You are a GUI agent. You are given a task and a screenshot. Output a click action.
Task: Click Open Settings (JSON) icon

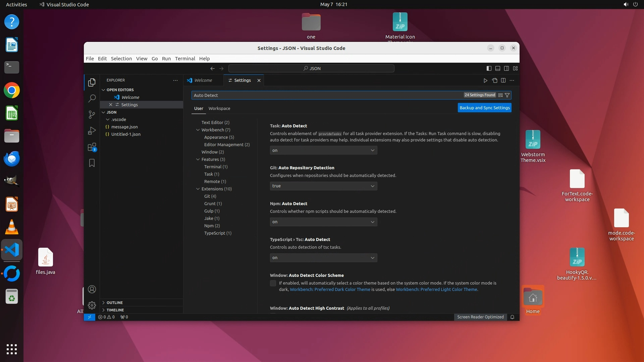[494, 80]
